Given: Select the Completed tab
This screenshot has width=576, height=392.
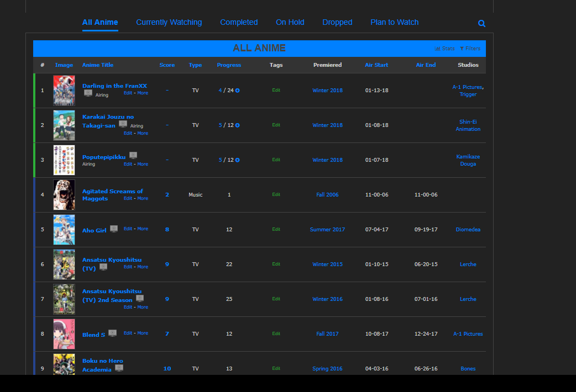Looking at the screenshot, I should coord(239,23).
